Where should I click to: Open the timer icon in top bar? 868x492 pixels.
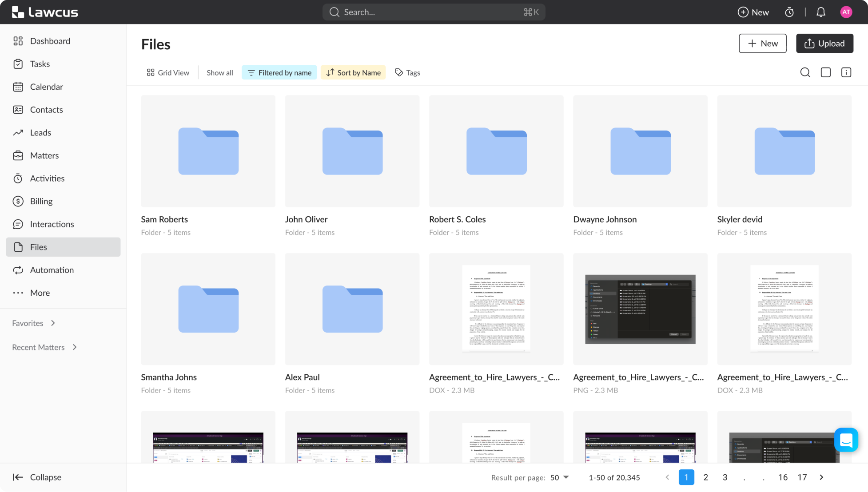[789, 12]
